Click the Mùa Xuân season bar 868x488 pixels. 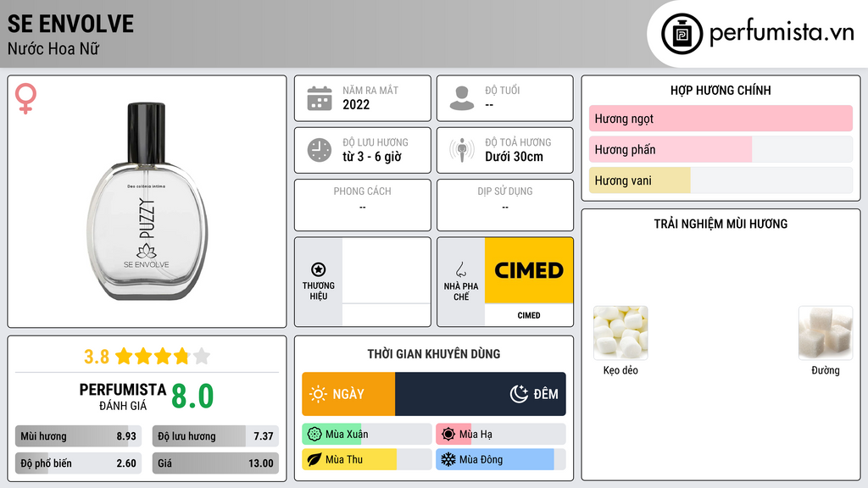tap(366, 435)
